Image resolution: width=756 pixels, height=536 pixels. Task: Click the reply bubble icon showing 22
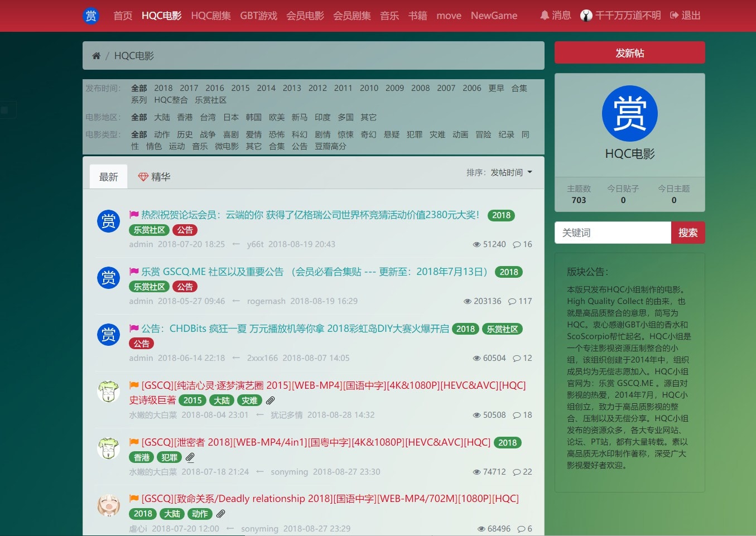click(517, 472)
